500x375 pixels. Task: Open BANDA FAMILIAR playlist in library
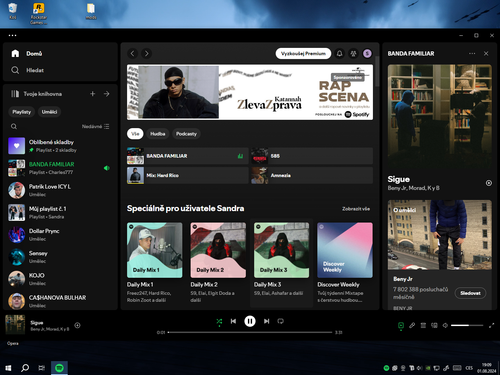coord(60,168)
